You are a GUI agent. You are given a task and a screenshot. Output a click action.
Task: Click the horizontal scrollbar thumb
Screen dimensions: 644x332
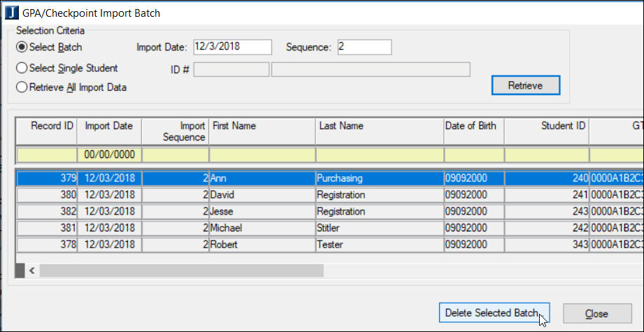pos(182,270)
